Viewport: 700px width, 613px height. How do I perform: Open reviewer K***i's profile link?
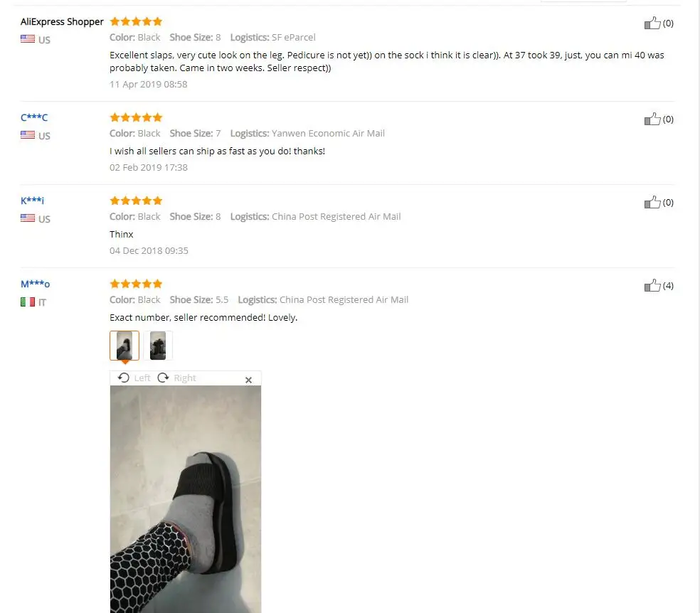32,201
